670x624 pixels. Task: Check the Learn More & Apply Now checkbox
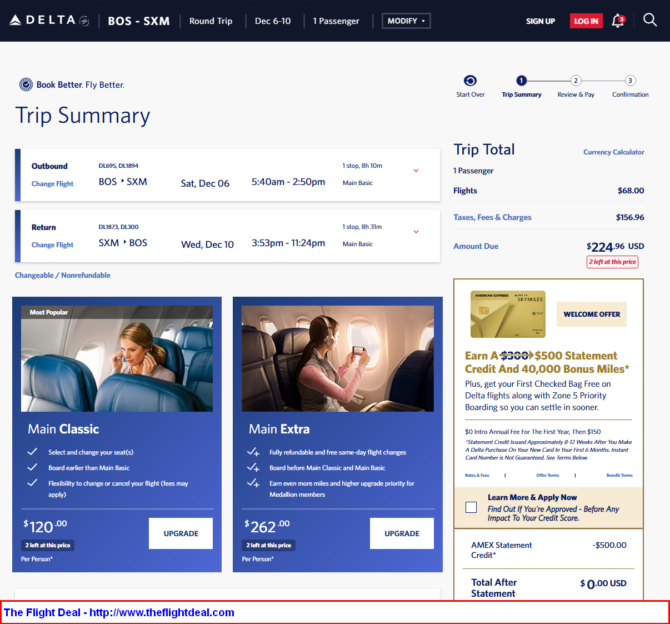tap(471, 507)
